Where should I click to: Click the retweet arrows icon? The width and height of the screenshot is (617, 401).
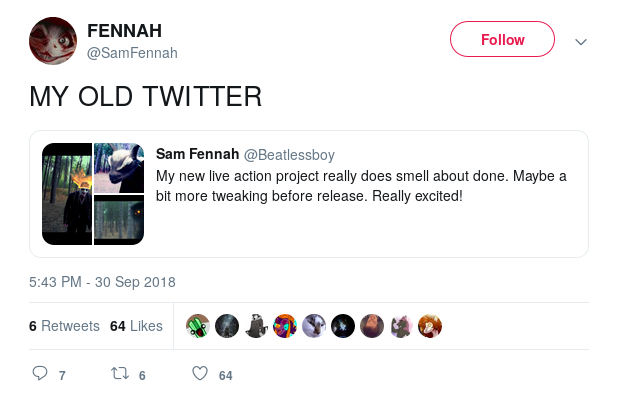[119, 375]
